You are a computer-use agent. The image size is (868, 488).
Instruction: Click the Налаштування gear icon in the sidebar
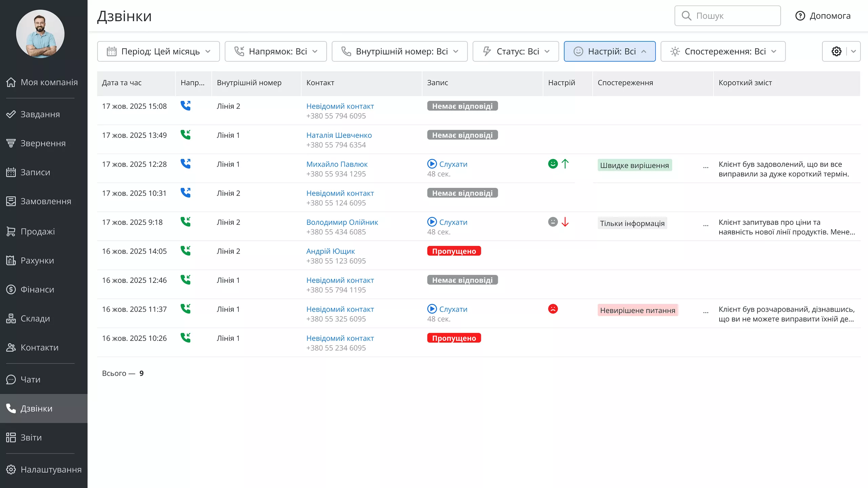(x=11, y=470)
